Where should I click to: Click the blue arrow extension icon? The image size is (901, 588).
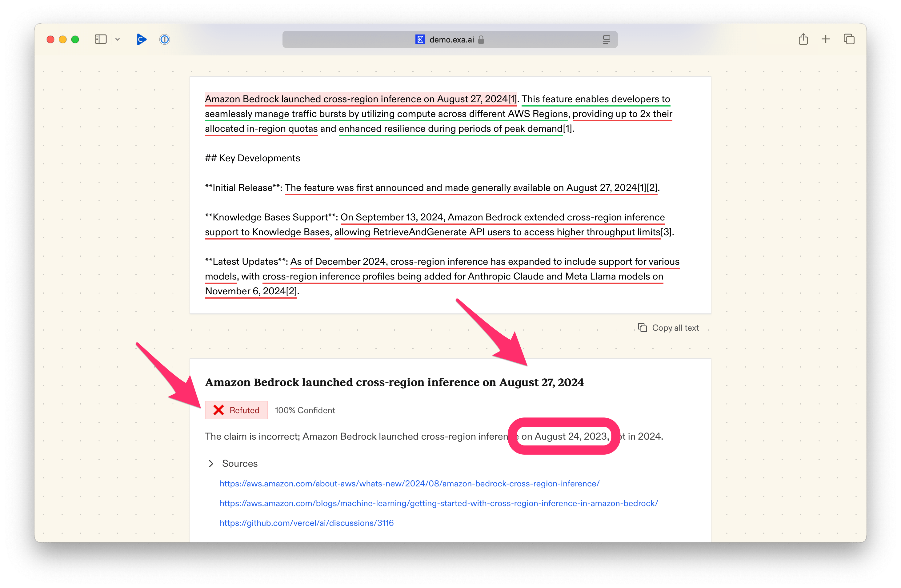[x=141, y=39]
